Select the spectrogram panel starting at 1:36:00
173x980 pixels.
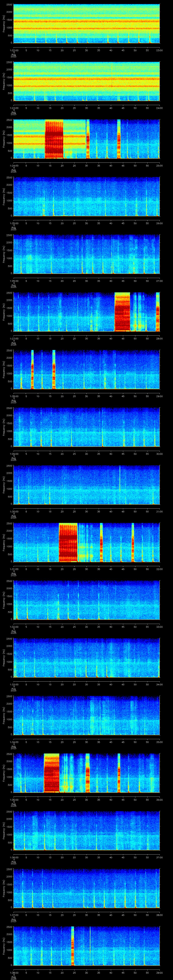pyautogui.click(x=87, y=831)
